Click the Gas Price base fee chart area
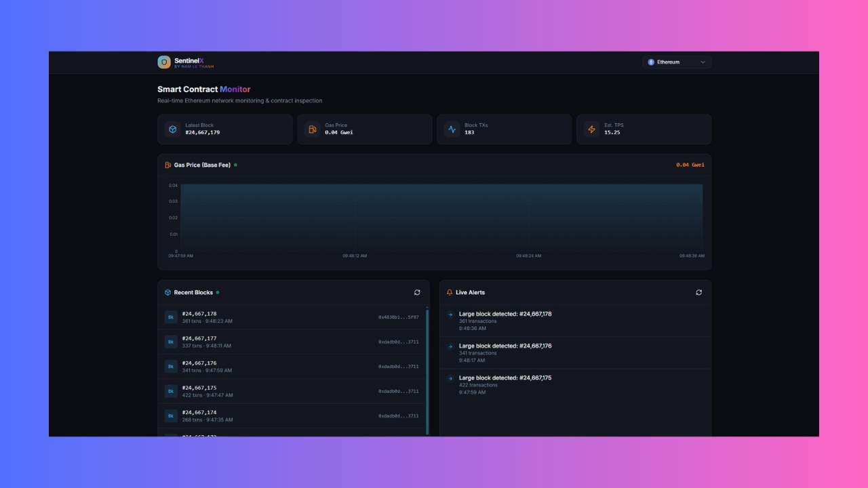 (441, 217)
